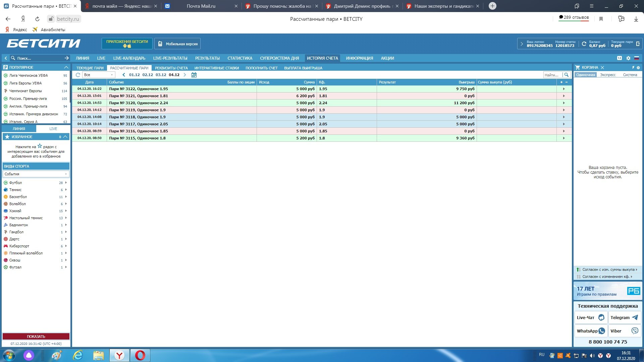Click the Найти search input field

(x=552, y=75)
